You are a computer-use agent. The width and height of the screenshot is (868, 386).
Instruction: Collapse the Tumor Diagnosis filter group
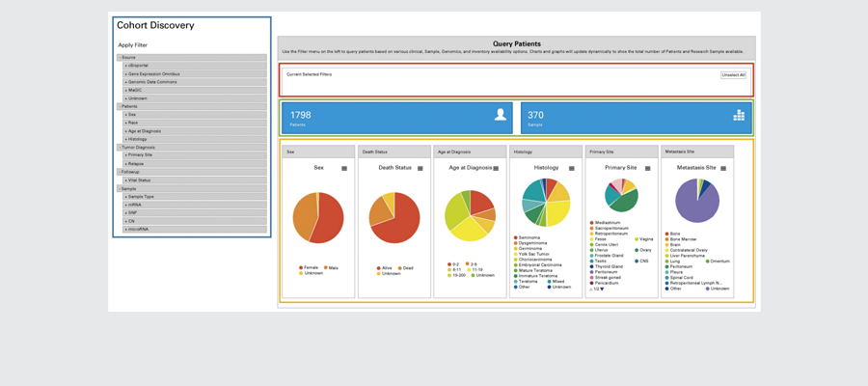point(138,147)
